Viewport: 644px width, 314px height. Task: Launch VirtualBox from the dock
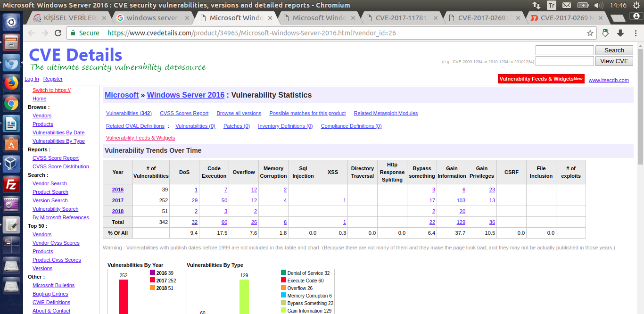pyautogui.click(x=11, y=164)
